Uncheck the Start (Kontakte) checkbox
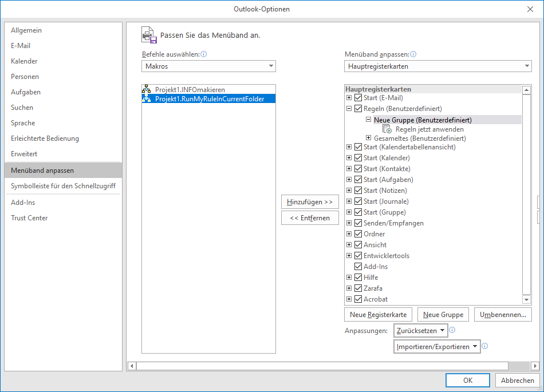Image resolution: width=544 pixels, height=392 pixels. [x=358, y=169]
